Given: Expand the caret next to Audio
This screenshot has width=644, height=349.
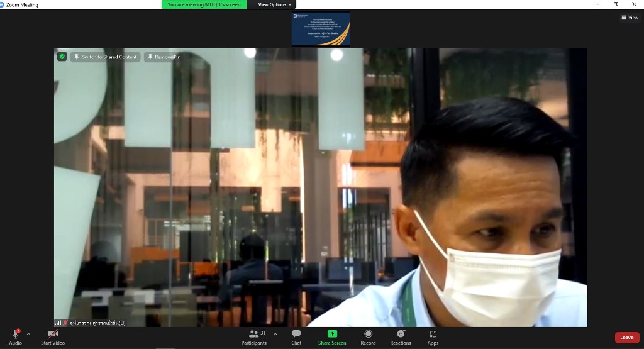Looking at the screenshot, I should (x=28, y=334).
